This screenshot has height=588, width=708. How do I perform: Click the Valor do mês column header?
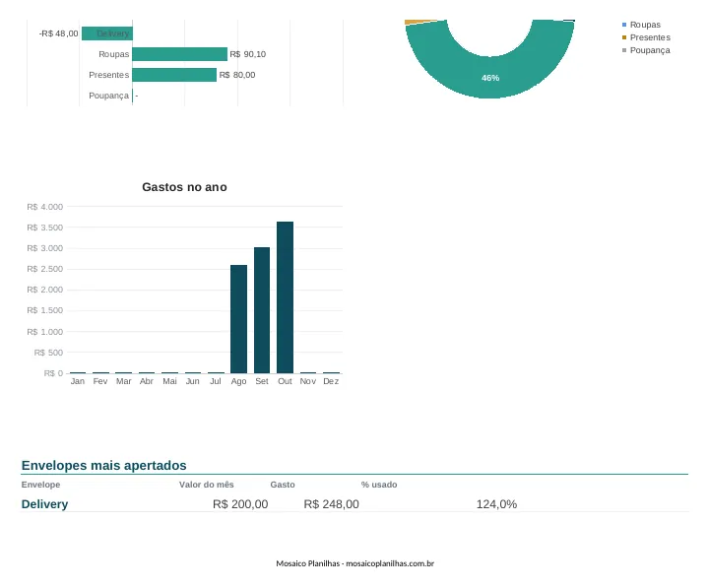pyautogui.click(x=207, y=485)
